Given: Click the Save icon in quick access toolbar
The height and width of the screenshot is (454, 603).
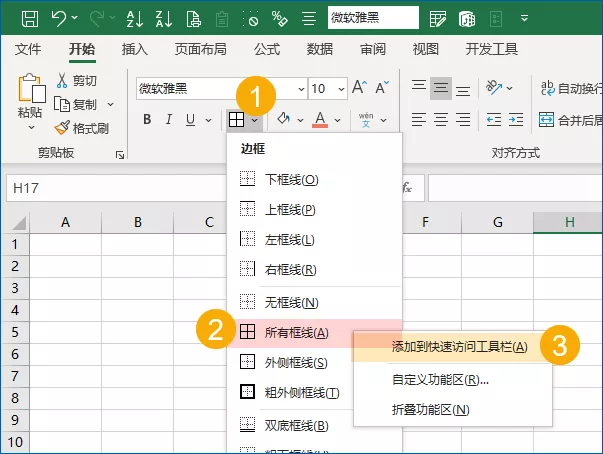Looking at the screenshot, I should pyautogui.click(x=30, y=18).
